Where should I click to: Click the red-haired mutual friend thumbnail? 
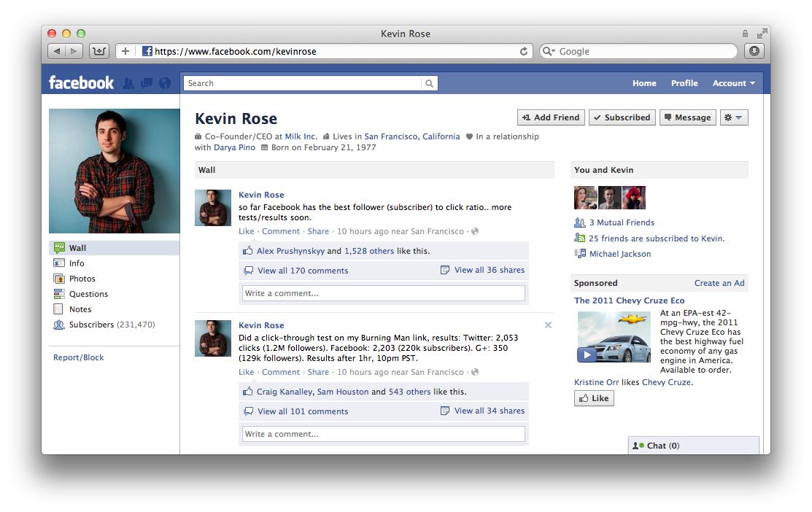tap(634, 198)
